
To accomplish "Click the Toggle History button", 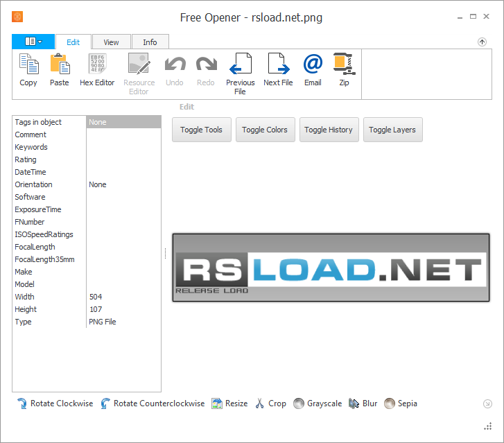I will pyautogui.click(x=329, y=130).
